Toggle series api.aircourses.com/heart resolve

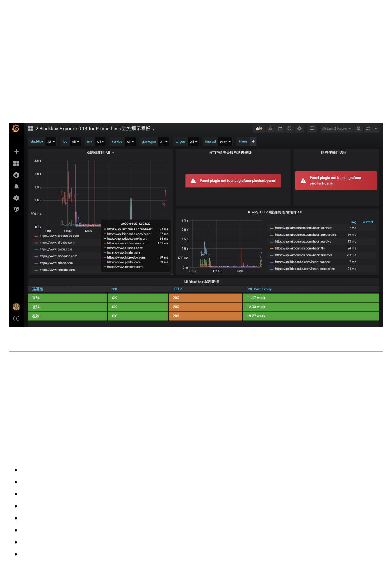(x=303, y=242)
